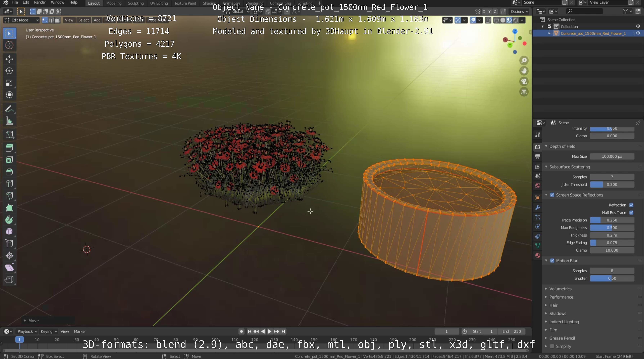644x359 pixels.
Task: Select the Select Box tool
Action: pos(9,33)
